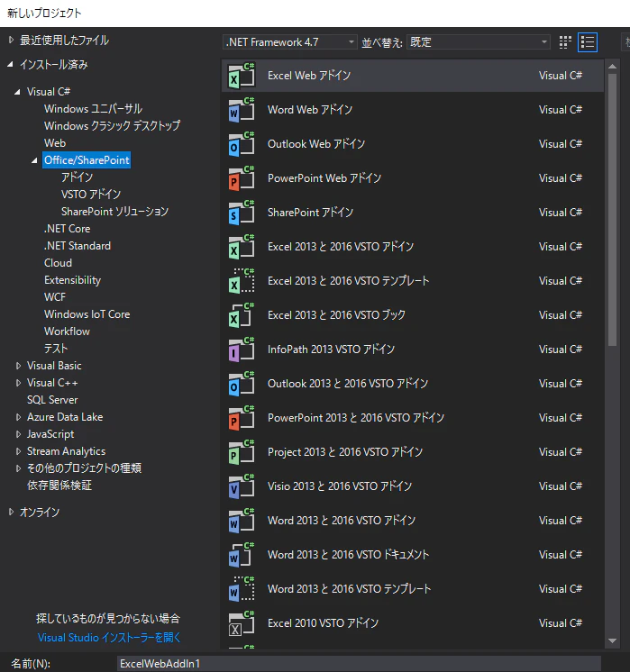Choose Excel 2013 と 2016 VSTO ブック icon

pos(242,315)
